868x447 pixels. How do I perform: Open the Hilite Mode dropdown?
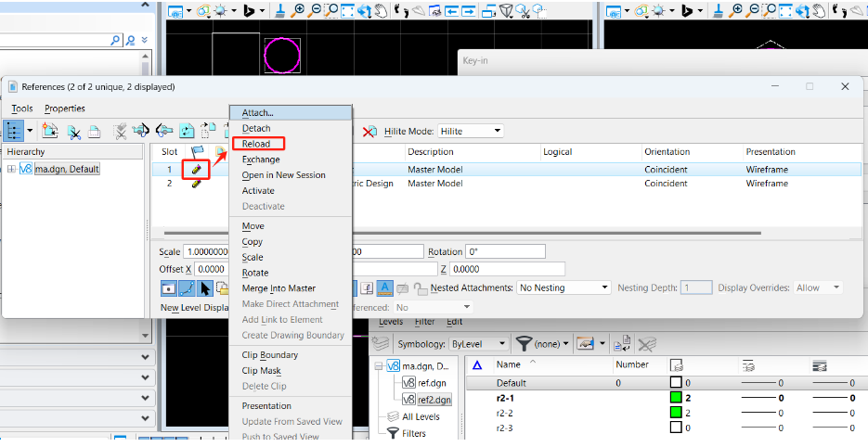point(470,132)
